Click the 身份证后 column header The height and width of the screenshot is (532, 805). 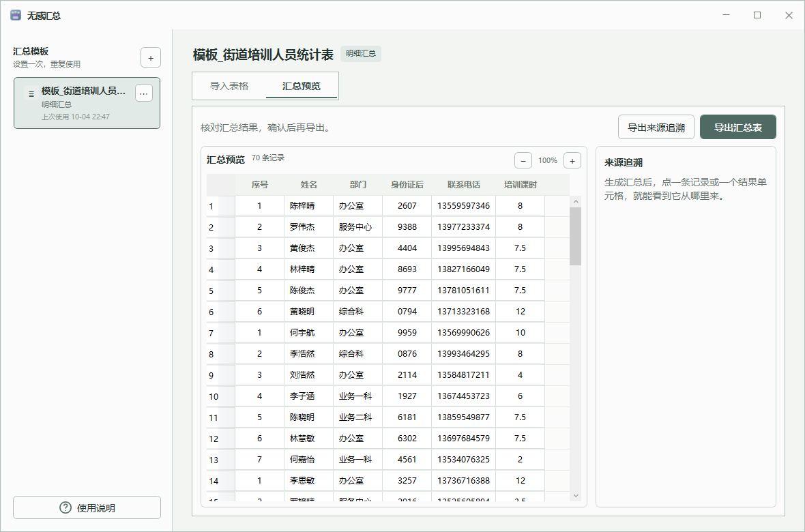click(407, 185)
